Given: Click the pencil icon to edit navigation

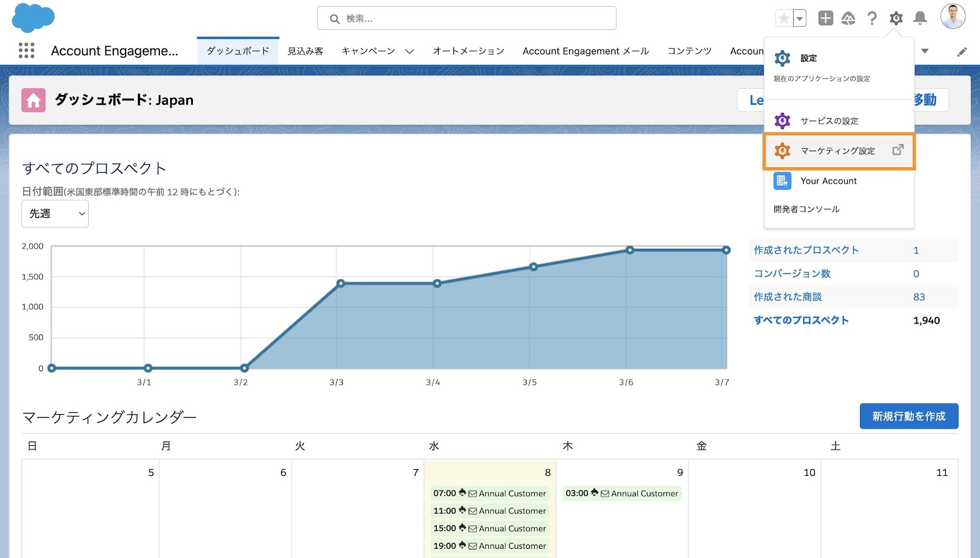Looking at the screenshot, I should 962,51.
